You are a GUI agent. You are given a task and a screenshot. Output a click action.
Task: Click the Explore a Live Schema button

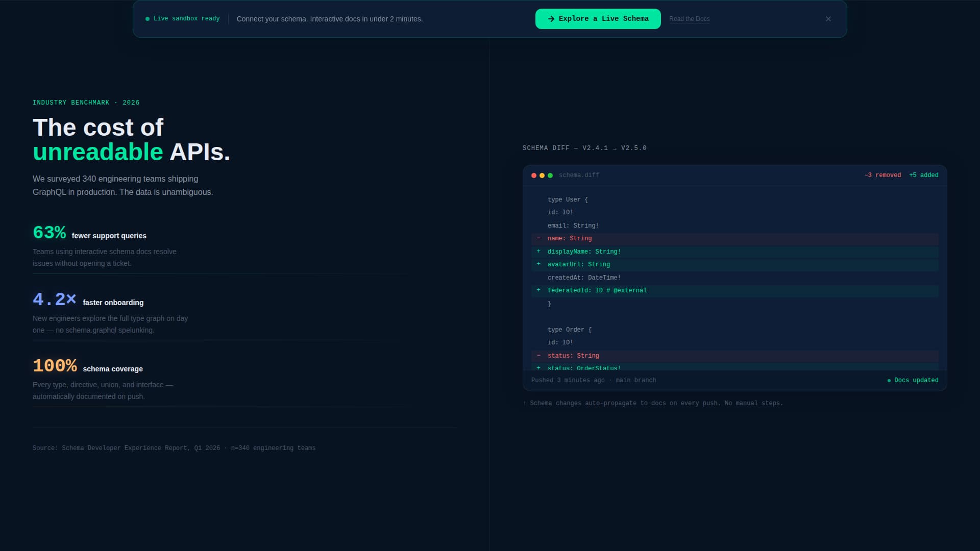[x=598, y=19]
